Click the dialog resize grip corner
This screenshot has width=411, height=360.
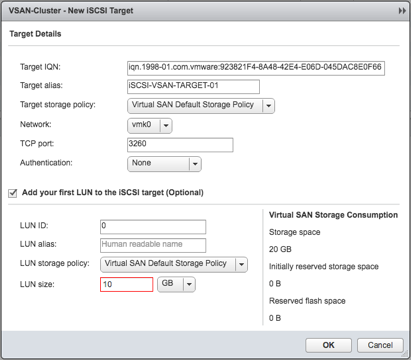point(405,353)
